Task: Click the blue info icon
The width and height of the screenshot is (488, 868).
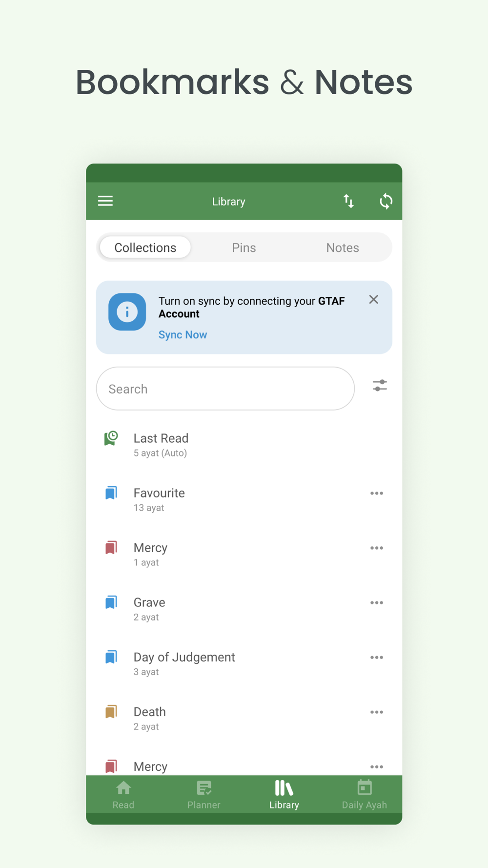Action: point(127,312)
